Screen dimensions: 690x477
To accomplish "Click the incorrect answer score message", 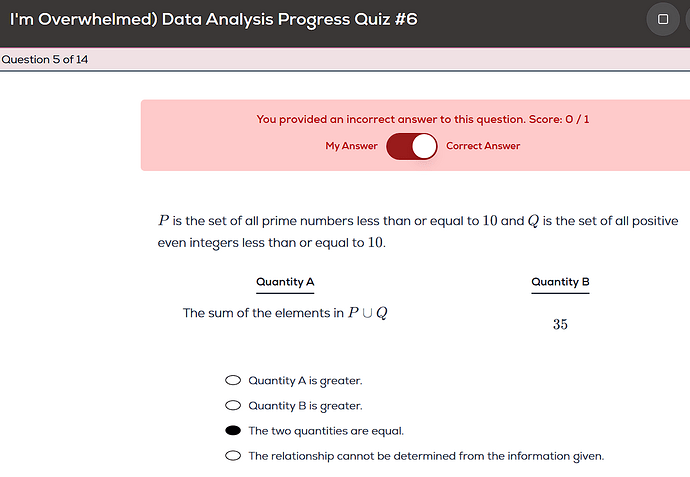I will (423, 119).
